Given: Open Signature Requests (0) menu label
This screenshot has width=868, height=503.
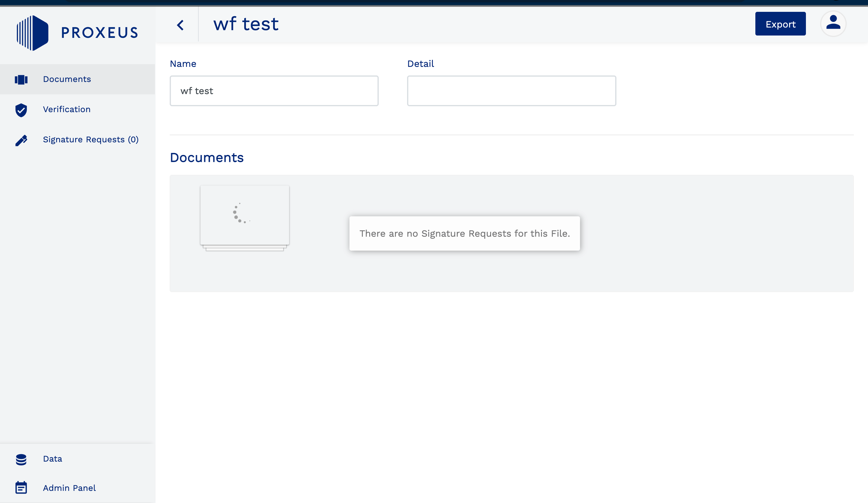Looking at the screenshot, I should coord(90,140).
